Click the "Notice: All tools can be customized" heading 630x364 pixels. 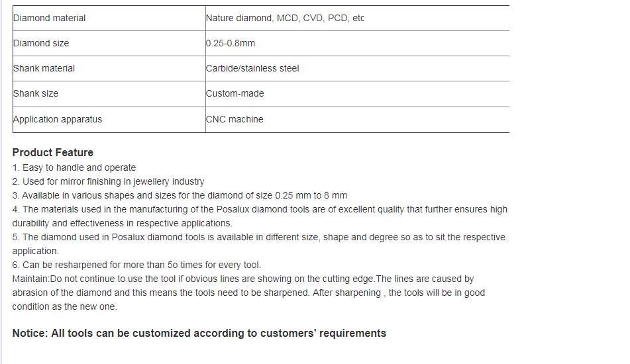199,334
